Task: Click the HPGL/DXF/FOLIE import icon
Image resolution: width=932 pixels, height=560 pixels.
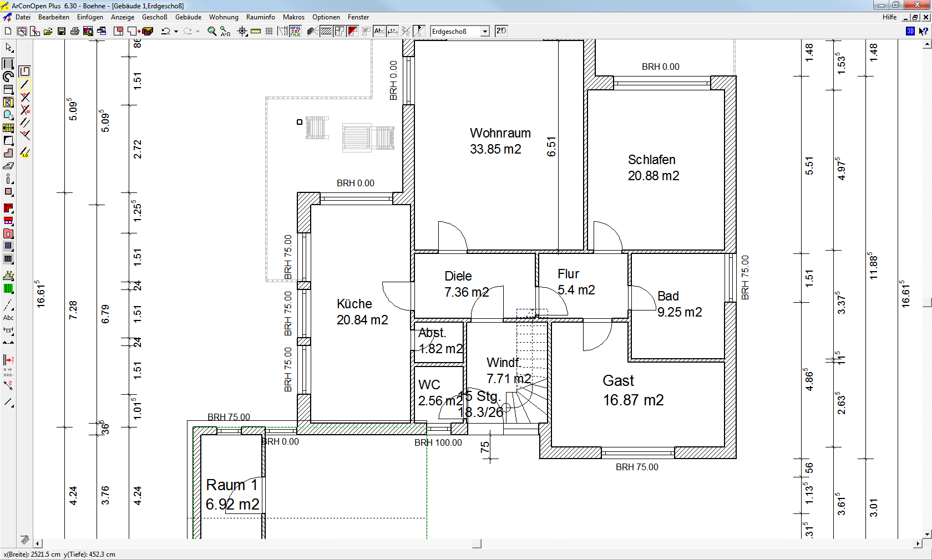Action: tap(295, 31)
